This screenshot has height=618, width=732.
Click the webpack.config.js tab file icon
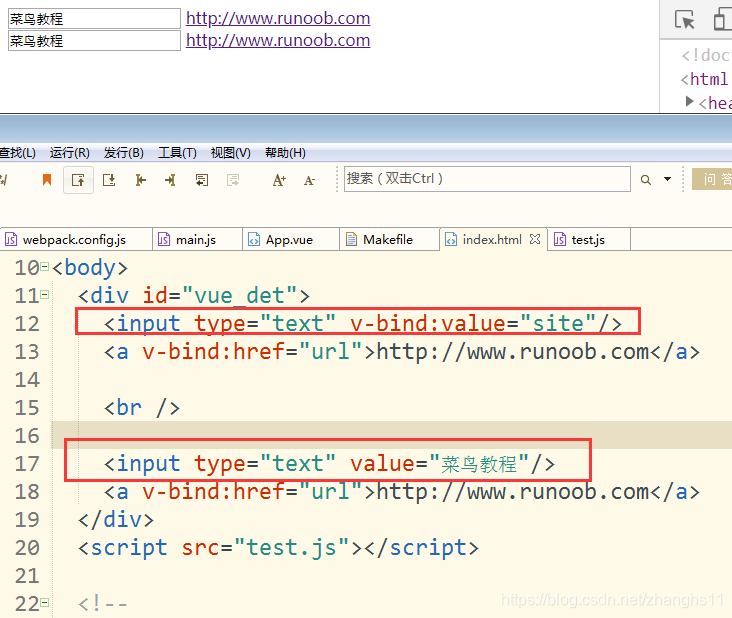(x=11, y=239)
